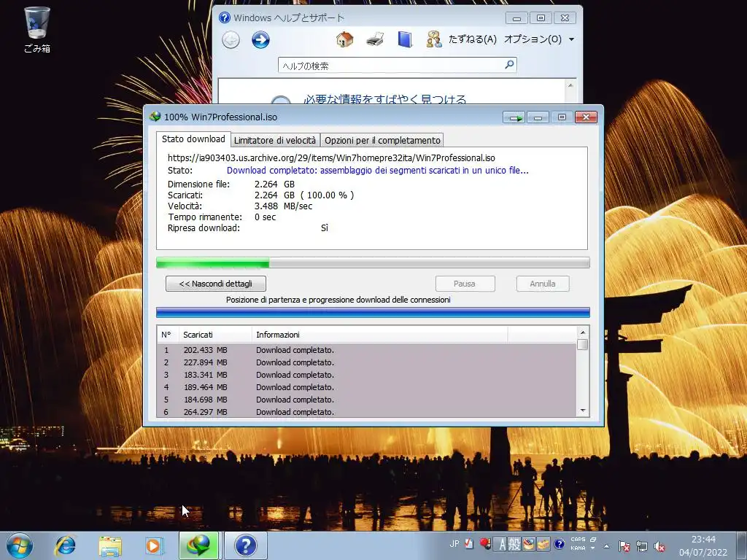
Task: Click the Pausa button
Action: [465, 284]
